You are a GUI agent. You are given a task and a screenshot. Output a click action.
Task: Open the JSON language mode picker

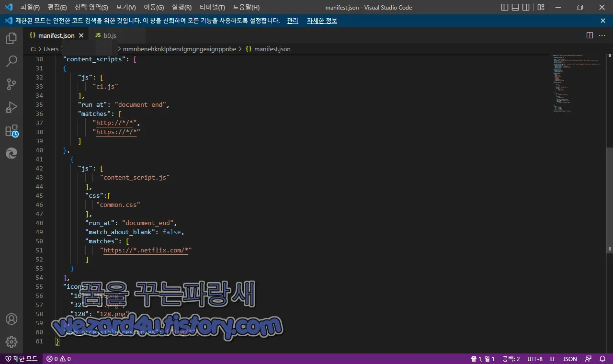(x=570, y=358)
